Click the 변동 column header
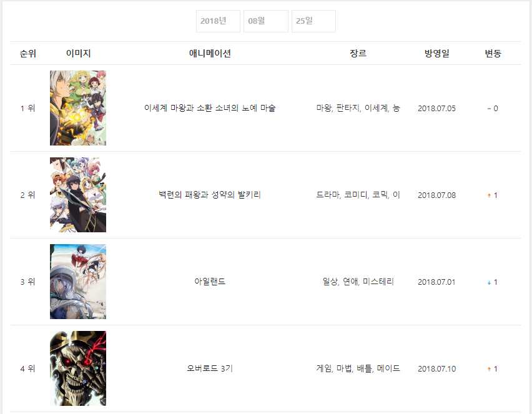This screenshot has width=532, height=414. click(x=493, y=53)
